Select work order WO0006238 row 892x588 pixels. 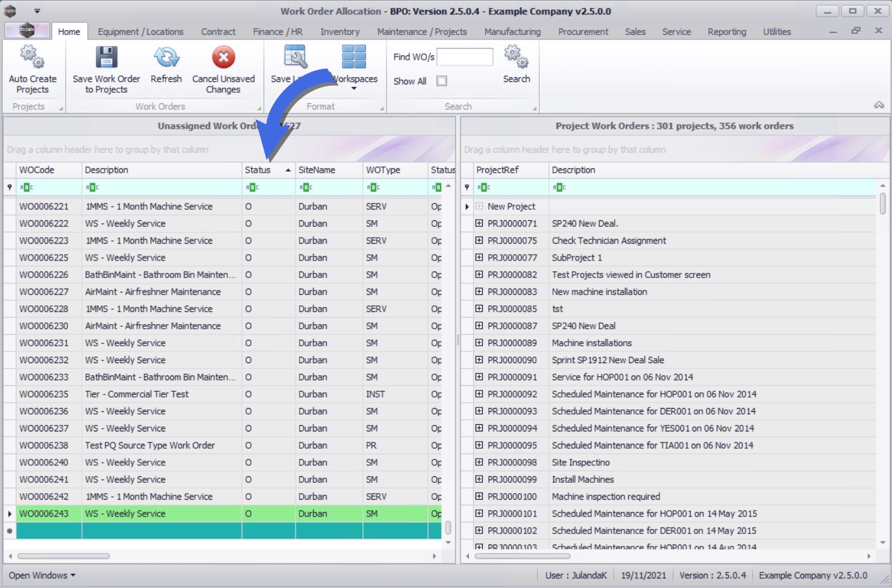[44, 446]
